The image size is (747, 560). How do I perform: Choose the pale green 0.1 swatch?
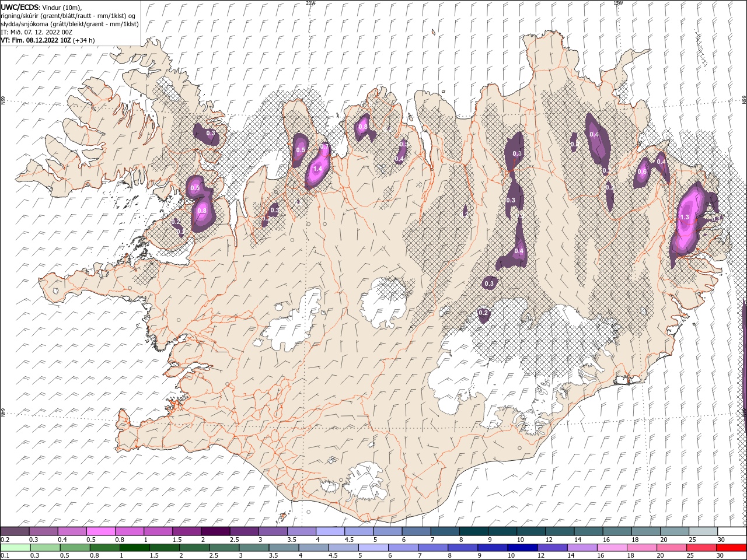point(15,548)
